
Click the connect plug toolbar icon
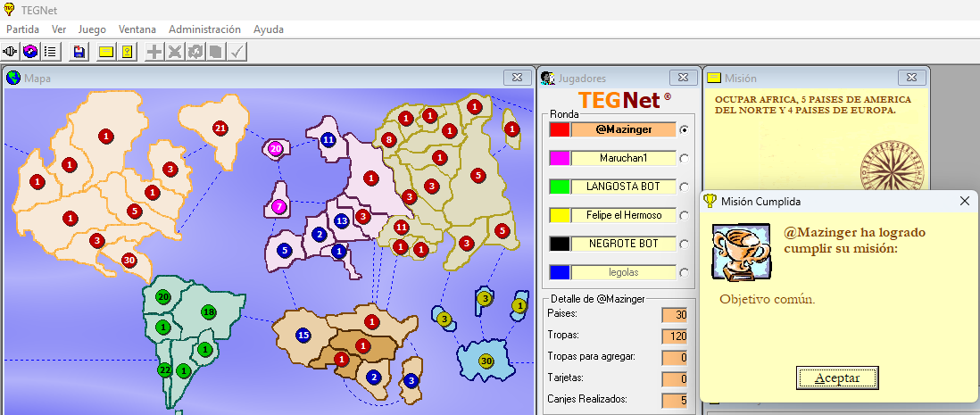click(x=12, y=52)
